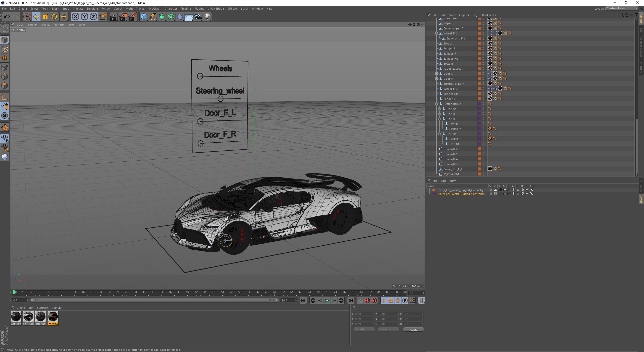
Task: Add a Cube primitive object
Action: (144, 17)
